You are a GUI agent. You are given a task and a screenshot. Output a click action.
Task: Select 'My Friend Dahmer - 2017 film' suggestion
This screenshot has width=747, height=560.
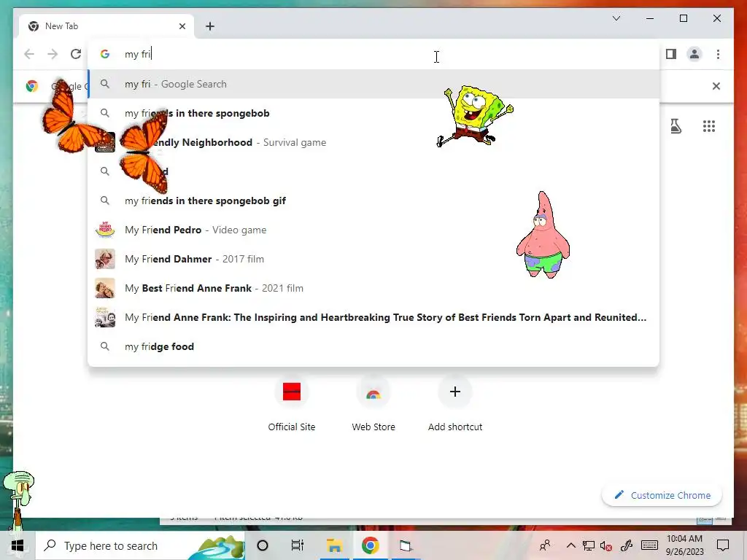[x=374, y=259]
